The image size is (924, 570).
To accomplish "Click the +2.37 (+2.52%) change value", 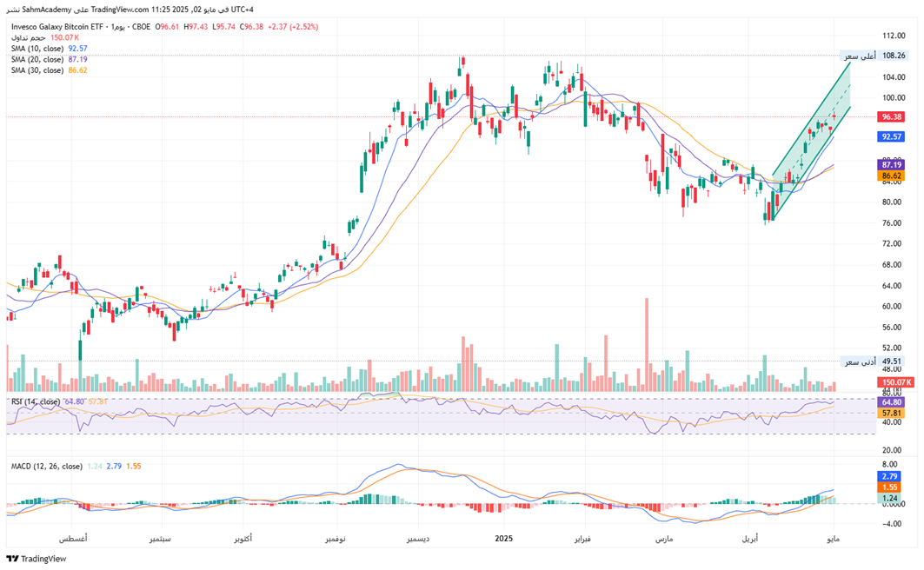I will coord(293,27).
